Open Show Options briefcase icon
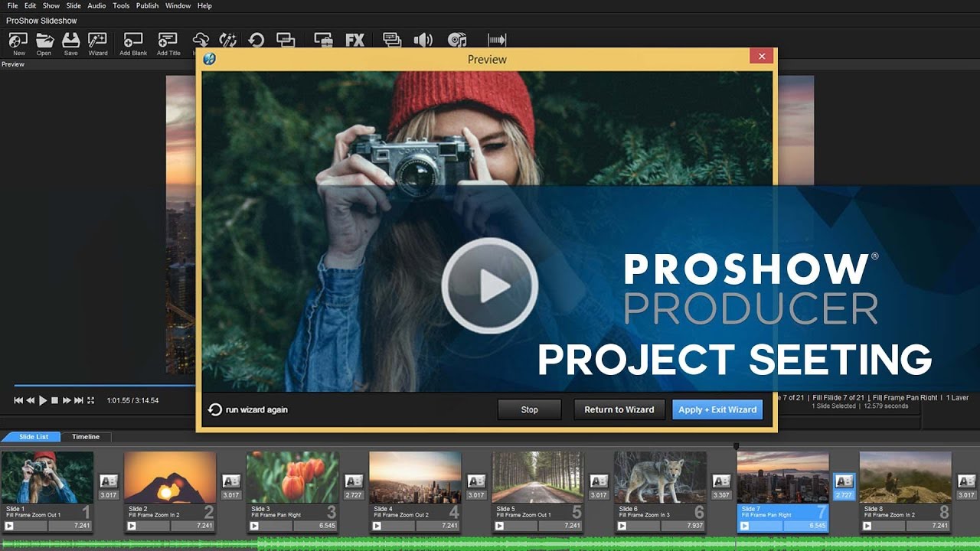This screenshot has width=980, height=551. pos(323,40)
